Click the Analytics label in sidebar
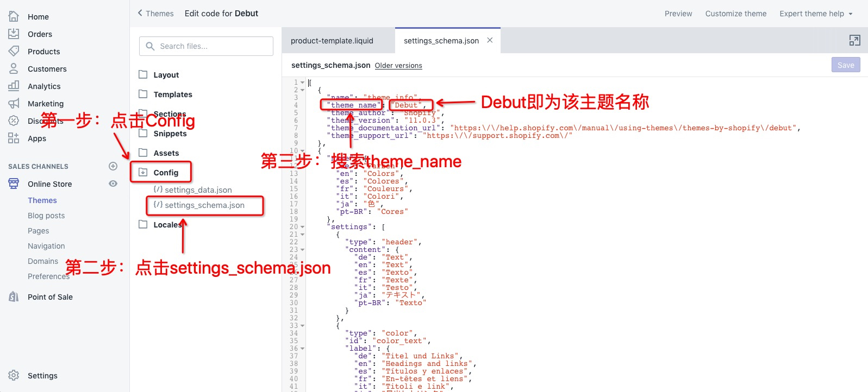The width and height of the screenshot is (868, 392). (44, 86)
